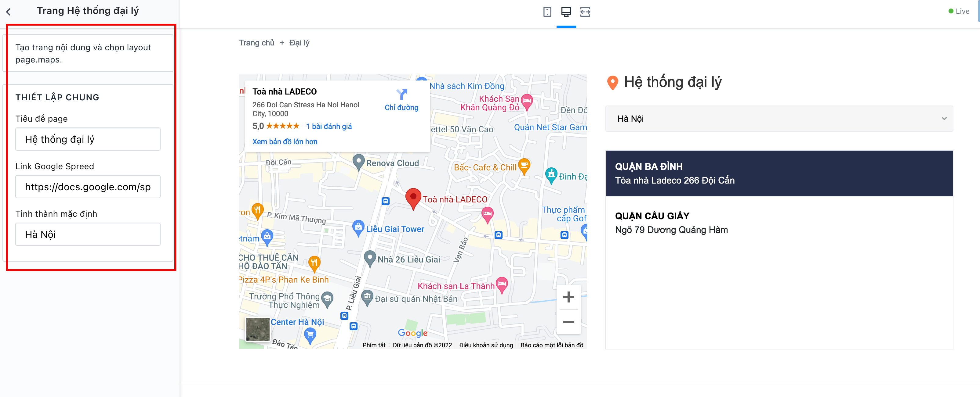Open Xem bản đồ lớn hơn link
Viewport: 980px width, 397px height.
[285, 142]
